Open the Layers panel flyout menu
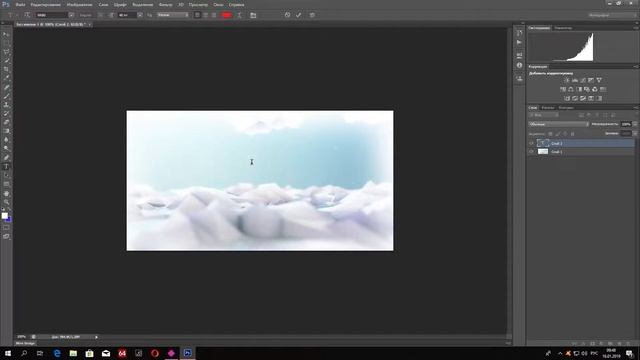640x360 pixels. click(636, 108)
